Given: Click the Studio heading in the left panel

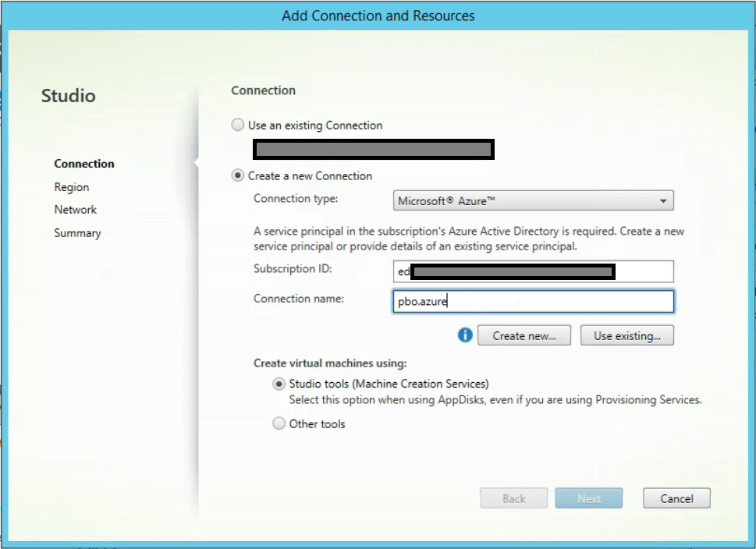Looking at the screenshot, I should [69, 96].
